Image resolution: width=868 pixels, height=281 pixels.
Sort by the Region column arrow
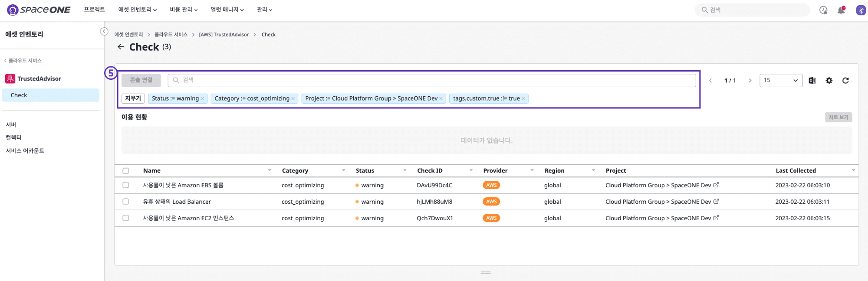593,170
